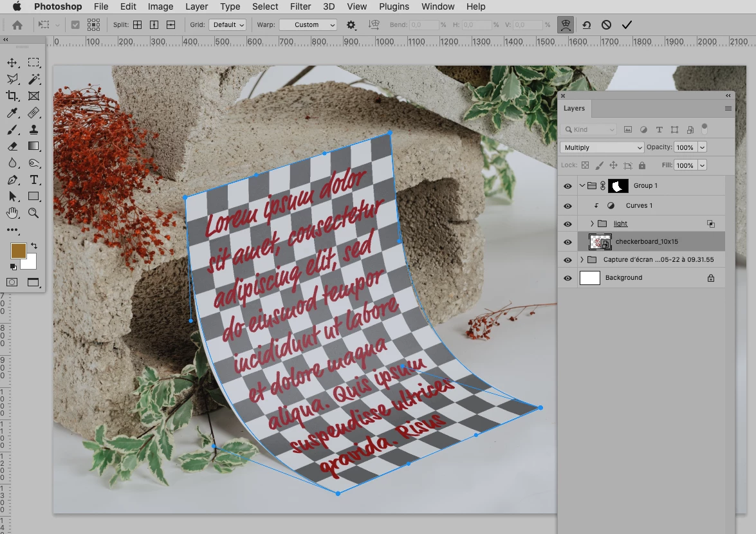The width and height of the screenshot is (756, 534).
Task: Open the Opacity dropdown arrow
Action: [x=702, y=147]
